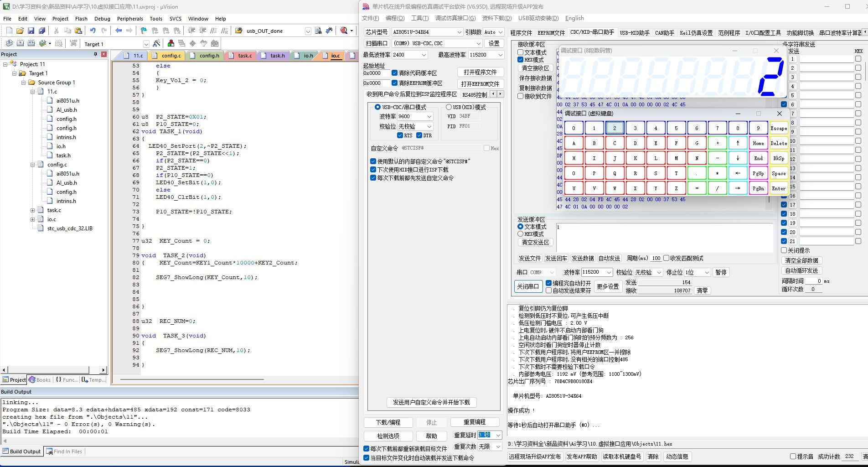This screenshot has height=467, width=868.
Task: Collapse Source Group 1 tree node
Action: pyautogui.click(x=23, y=83)
